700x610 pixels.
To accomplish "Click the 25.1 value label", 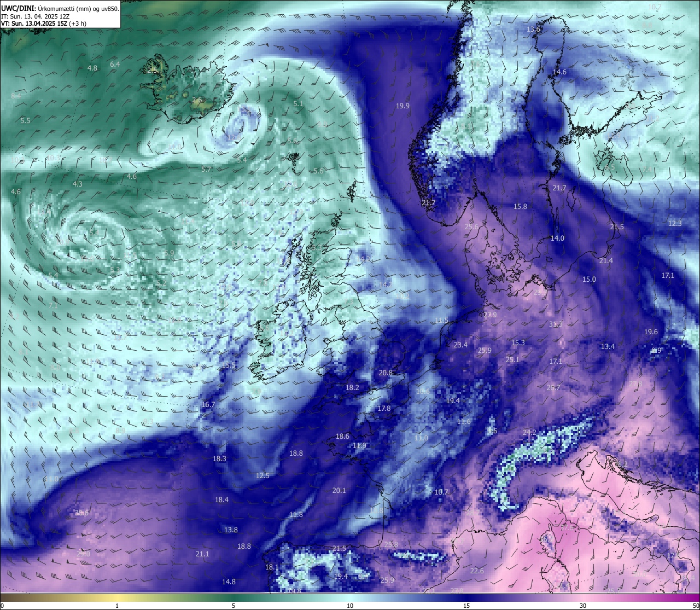I will pyautogui.click(x=512, y=359).
